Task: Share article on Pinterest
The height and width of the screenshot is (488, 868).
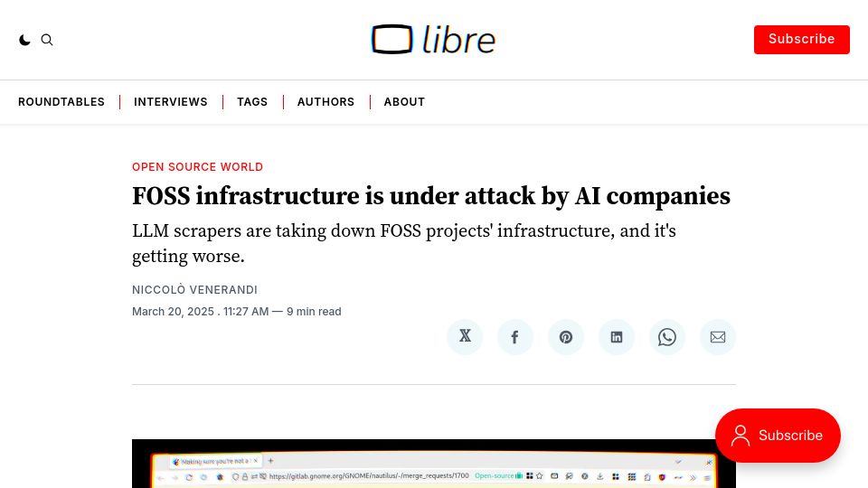Action: [566, 337]
